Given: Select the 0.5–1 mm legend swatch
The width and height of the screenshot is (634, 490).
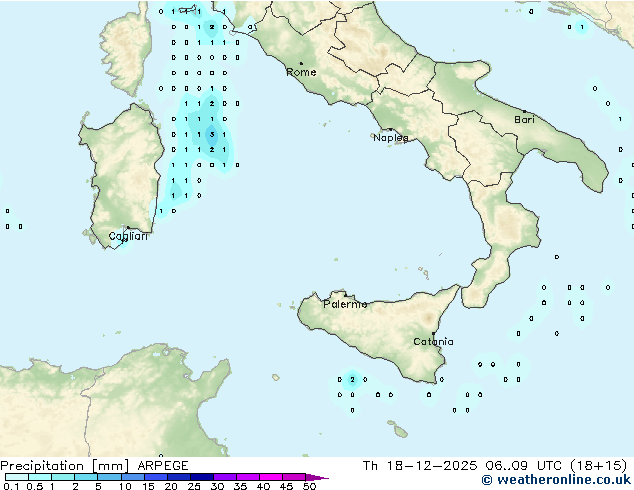Looking at the screenshot, I should click(40, 477).
